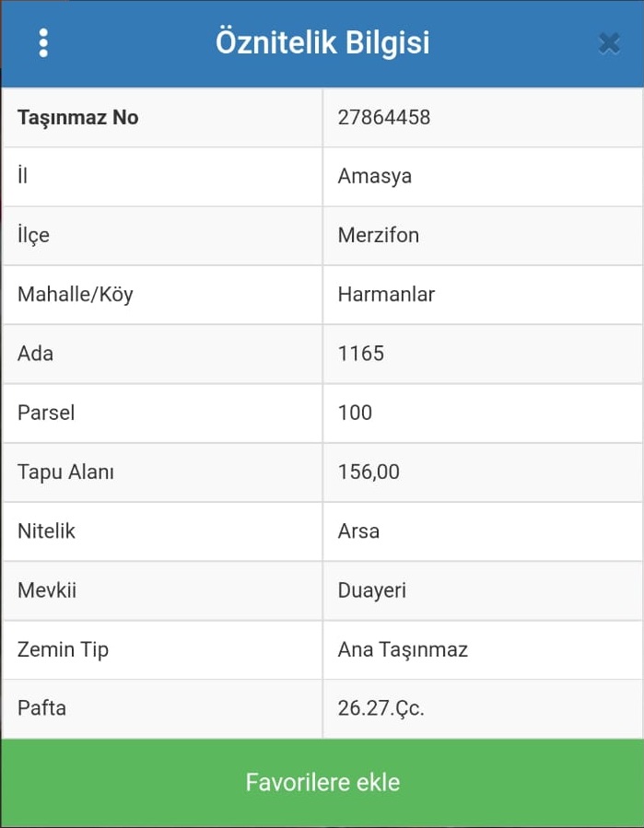
Task: Click the Pafta value 26.27.Çc.
Action: [381, 708]
